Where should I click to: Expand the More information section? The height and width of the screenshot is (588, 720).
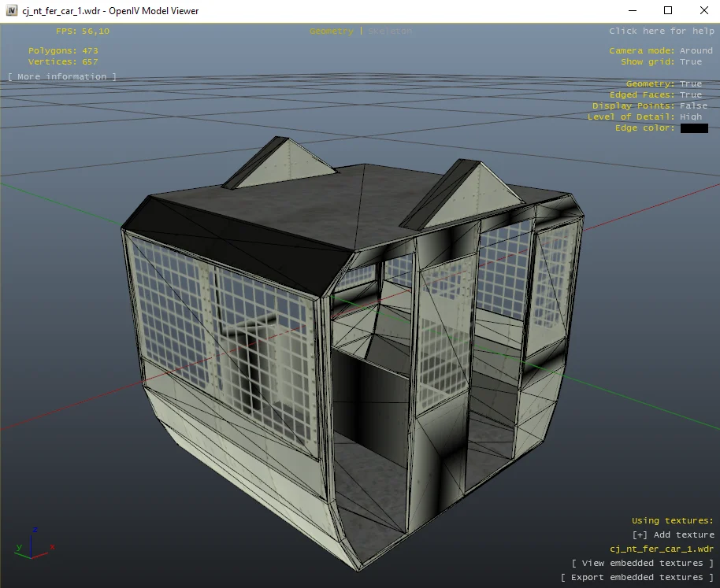[x=62, y=76]
